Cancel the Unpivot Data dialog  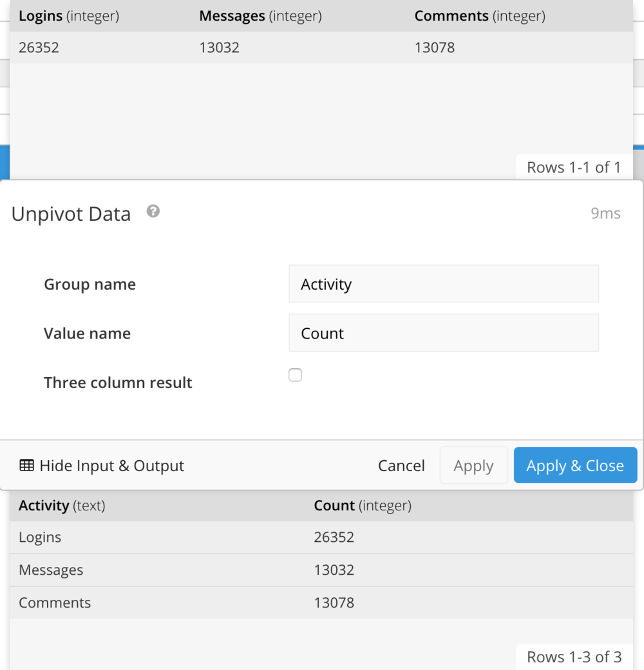401,465
